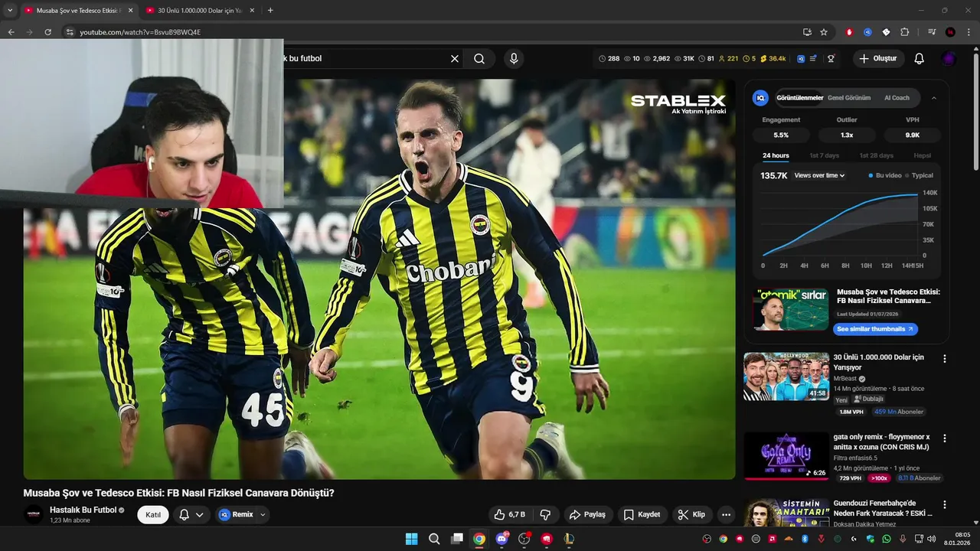Click the atomik sırlar thumbnail in the vidIQ panel
Image resolution: width=980 pixels, height=551 pixels.
tap(790, 309)
